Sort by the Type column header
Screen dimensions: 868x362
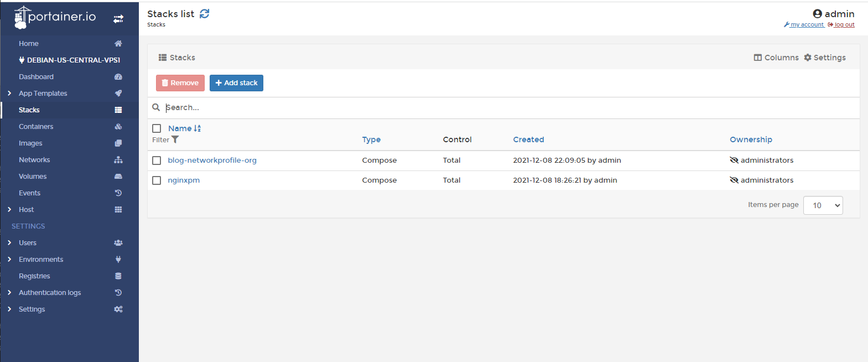pos(371,139)
